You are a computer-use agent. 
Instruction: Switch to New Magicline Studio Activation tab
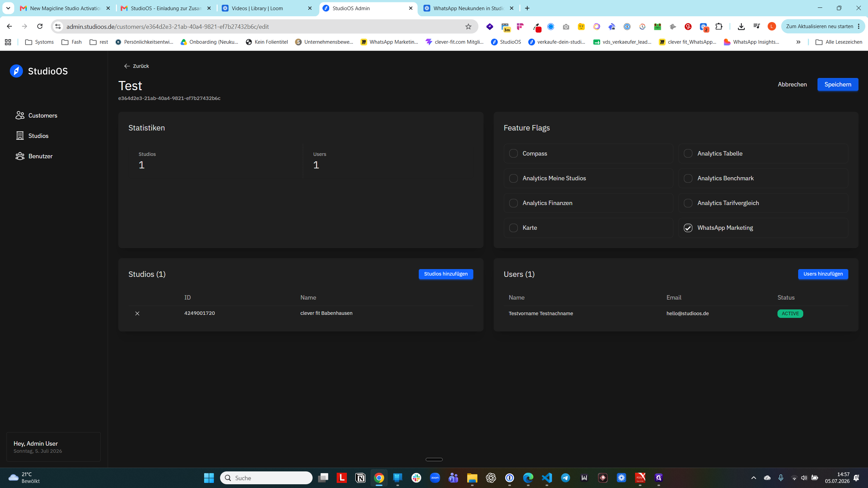tap(65, 8)
